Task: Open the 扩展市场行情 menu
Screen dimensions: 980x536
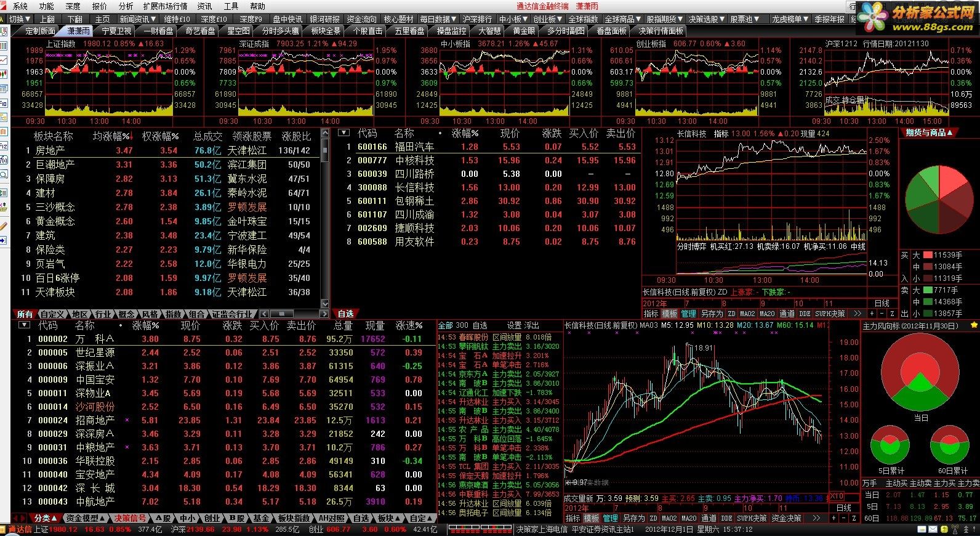Action: tap(165, 6)
